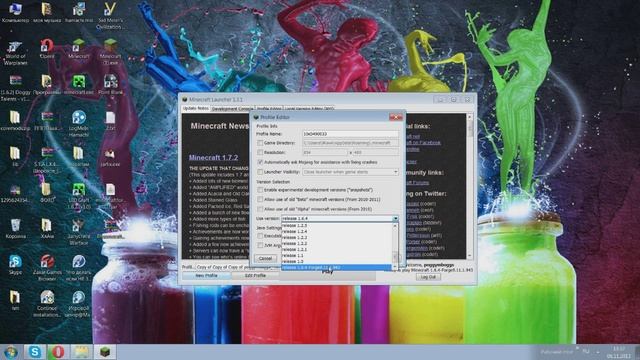Enable the Launcher Visibility checkbox

click(260, 172)
